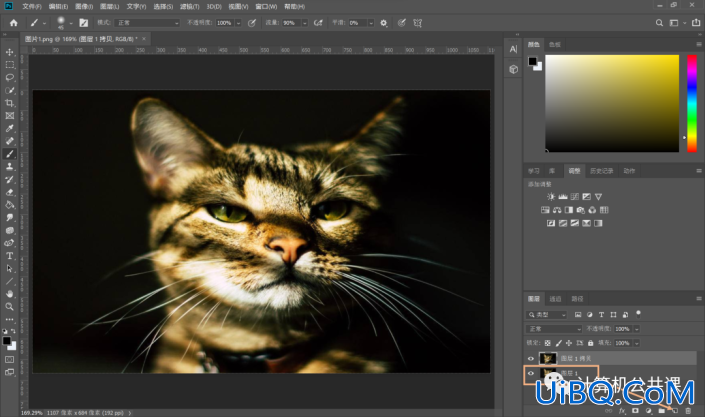Screen dimensions: 705x417
Task: Select the Quick Selection tool
Action: coord(9,90)
